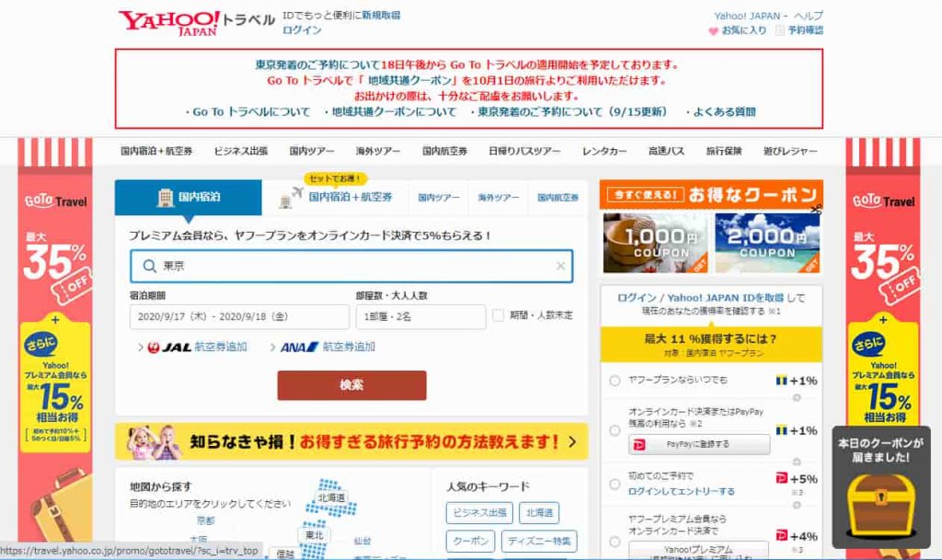
Task: Open the Go To トラベルについて link
Action: click(x=251, y=112)
